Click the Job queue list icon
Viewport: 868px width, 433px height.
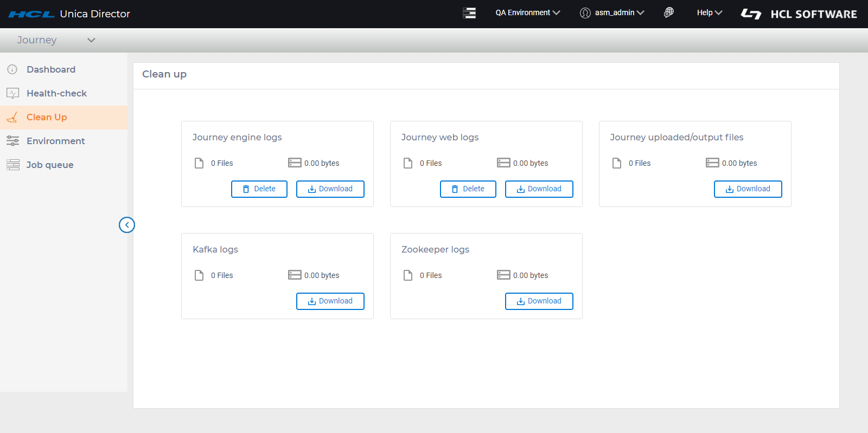(x=12, y=165)
